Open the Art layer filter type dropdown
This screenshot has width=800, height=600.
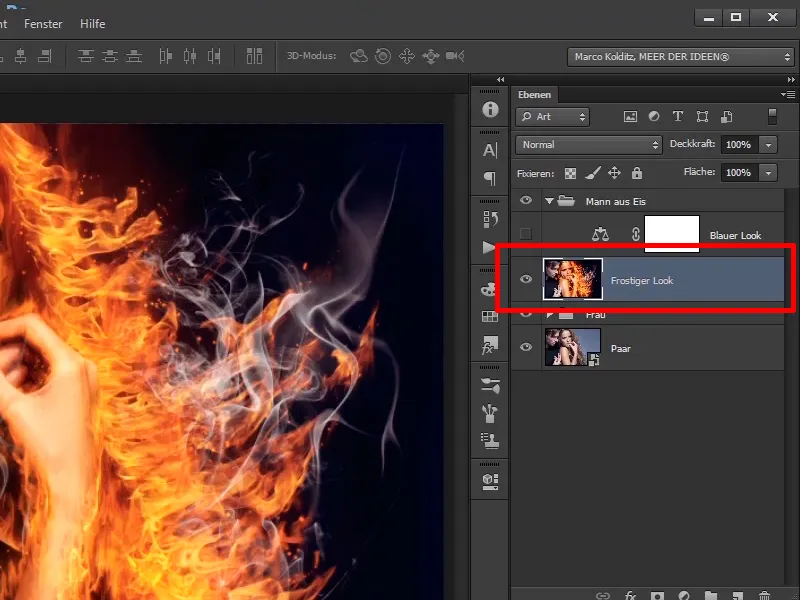[x=553, y=117]
